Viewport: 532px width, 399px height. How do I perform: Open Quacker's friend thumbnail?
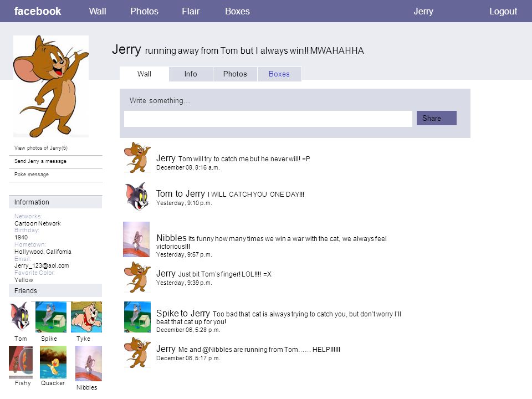53,362
